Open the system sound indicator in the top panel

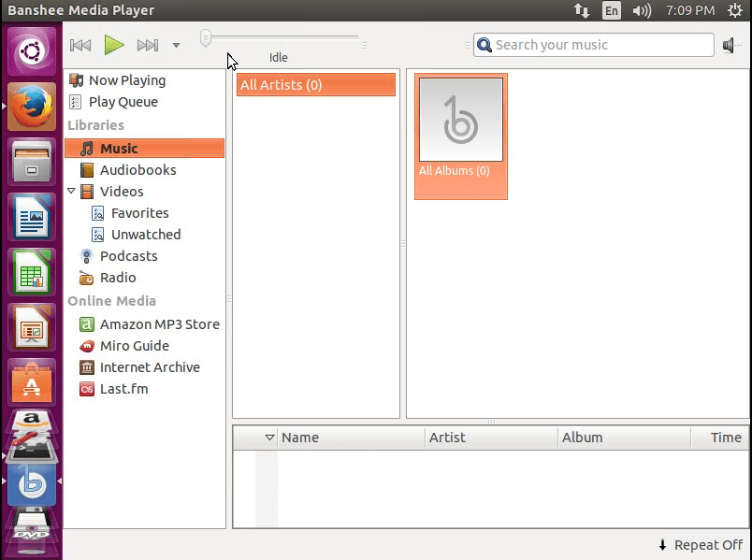click(642, 10)
